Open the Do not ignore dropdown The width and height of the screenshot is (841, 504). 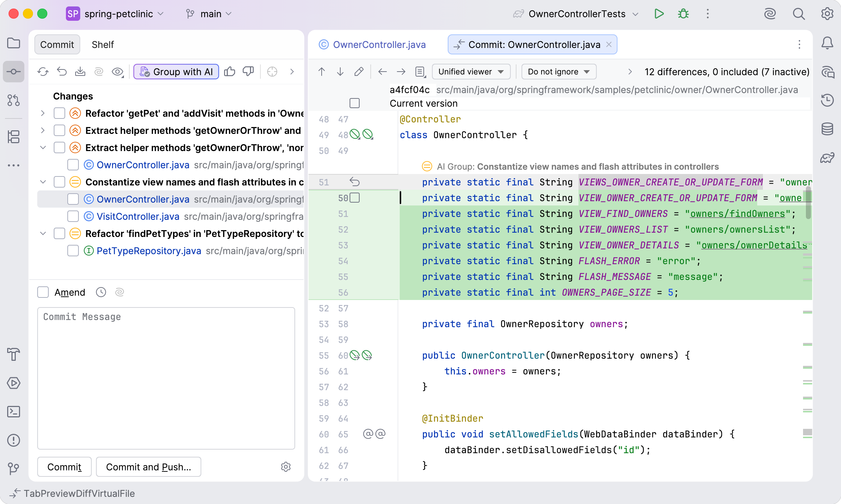point(558,72)
